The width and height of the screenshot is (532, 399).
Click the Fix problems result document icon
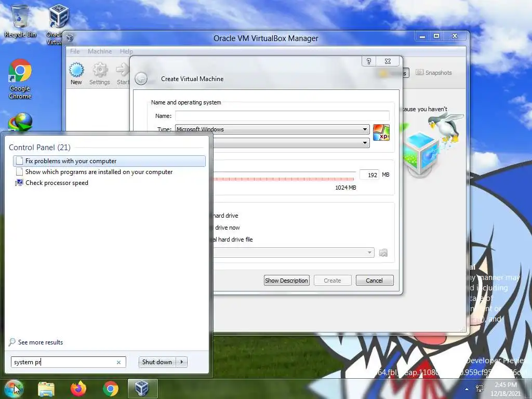(19, 161)
